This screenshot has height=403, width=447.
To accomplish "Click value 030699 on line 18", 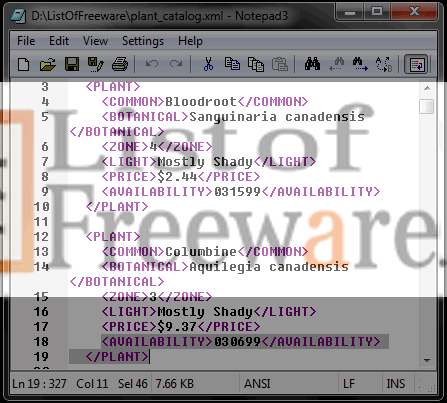I will [x=237, y=342].
